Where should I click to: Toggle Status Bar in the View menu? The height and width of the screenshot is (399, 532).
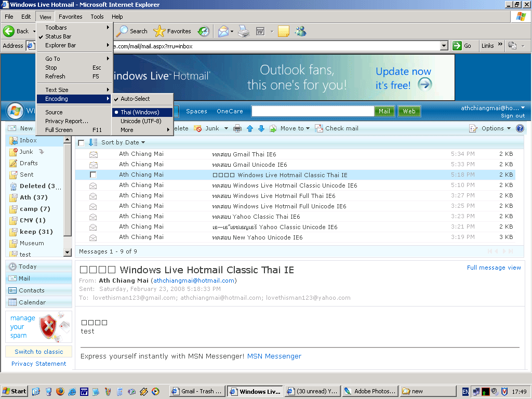[x=58, y=36]
